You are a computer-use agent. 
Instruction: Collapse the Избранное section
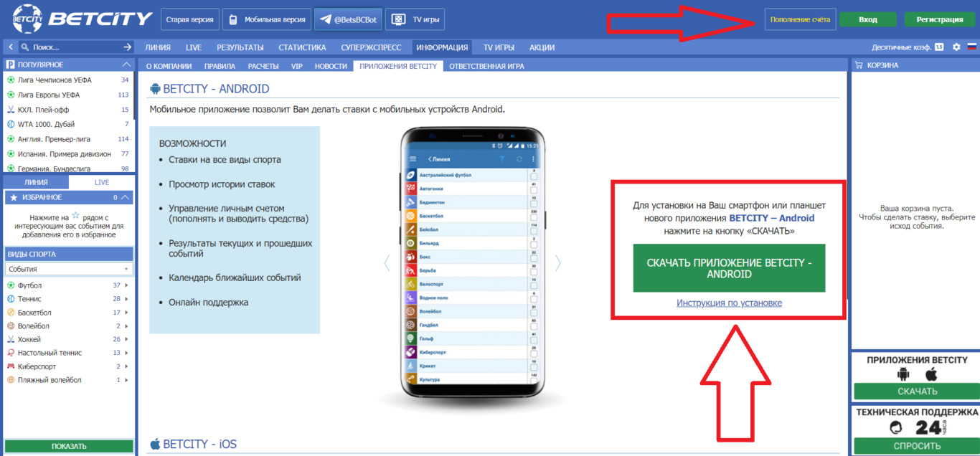click(x=126, y=197)
